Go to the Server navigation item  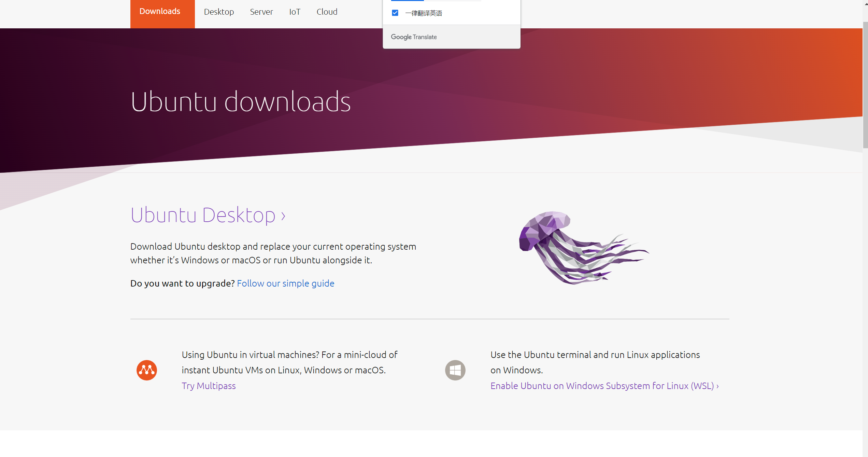(x=261, y=12)
